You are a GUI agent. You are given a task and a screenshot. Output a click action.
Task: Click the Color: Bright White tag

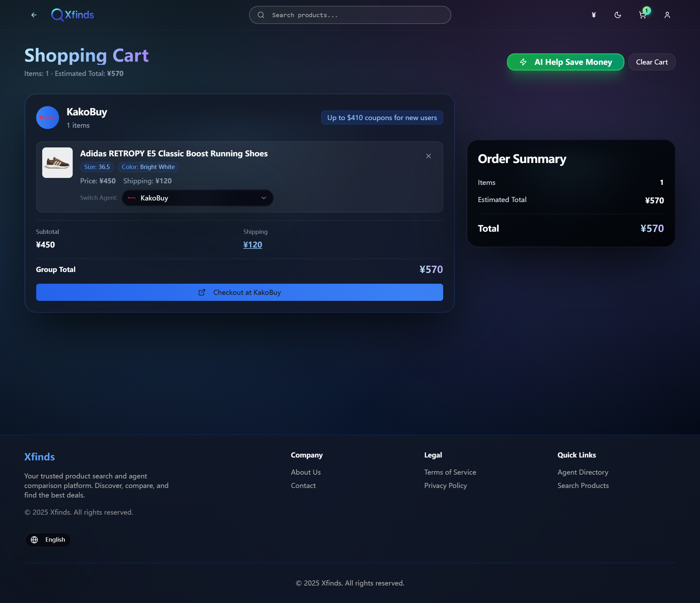148,167
